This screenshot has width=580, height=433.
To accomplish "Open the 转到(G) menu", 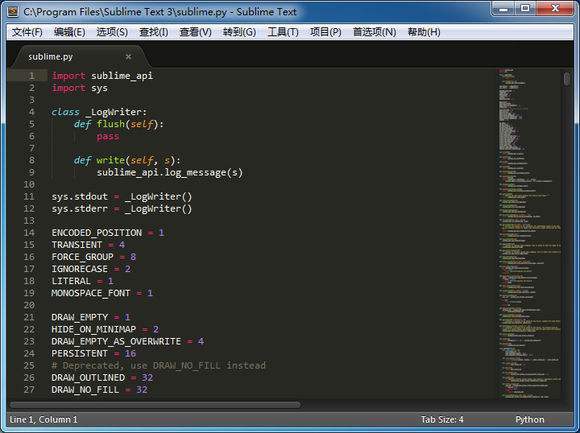I will (x=239, y=32).
